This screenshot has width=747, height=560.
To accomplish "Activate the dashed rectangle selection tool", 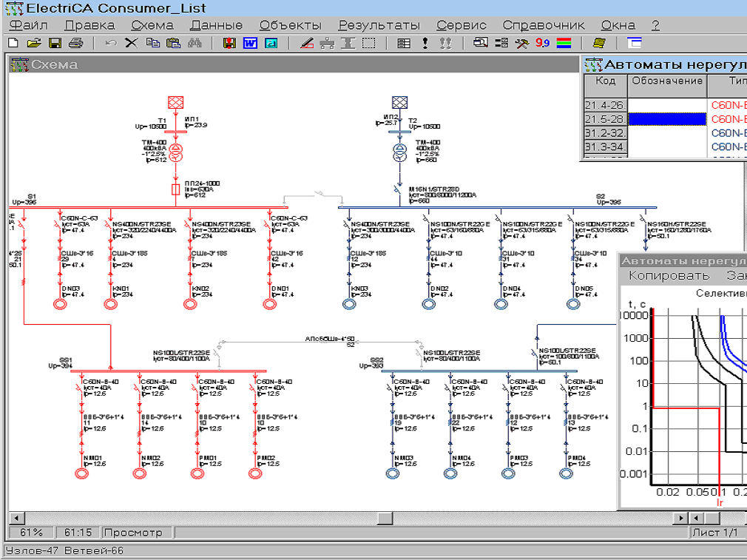I will pyautogui.click(x=369, y=43).
